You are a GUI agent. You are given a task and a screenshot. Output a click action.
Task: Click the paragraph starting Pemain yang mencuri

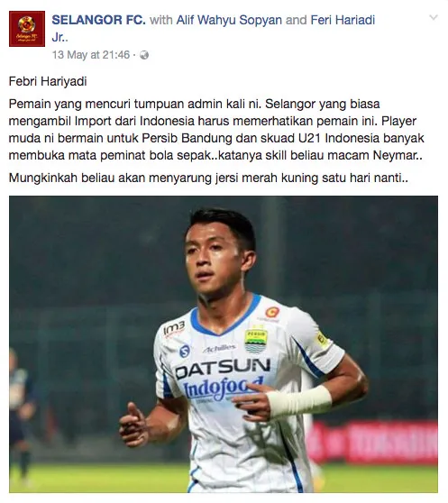(216, 130)
